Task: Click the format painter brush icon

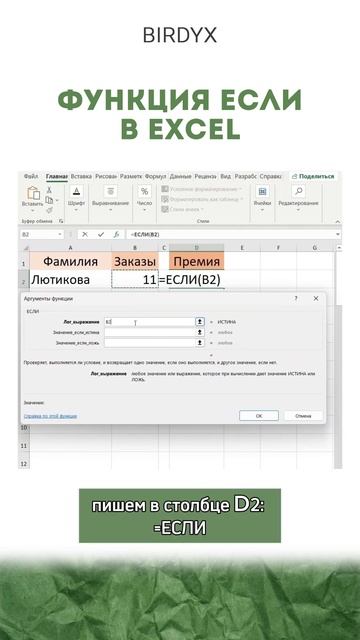Action: click(49, 210)
